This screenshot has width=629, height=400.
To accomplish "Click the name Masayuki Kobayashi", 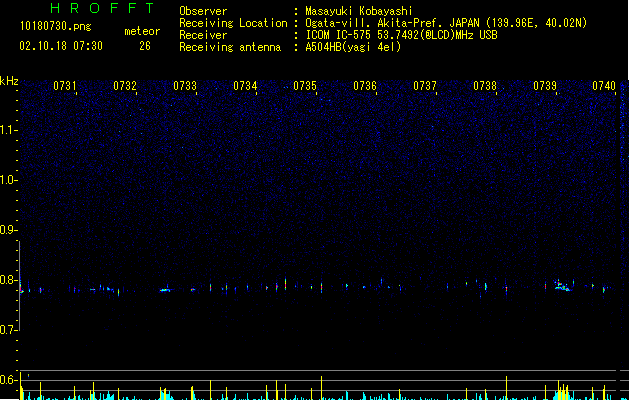I will click(359, 11).
